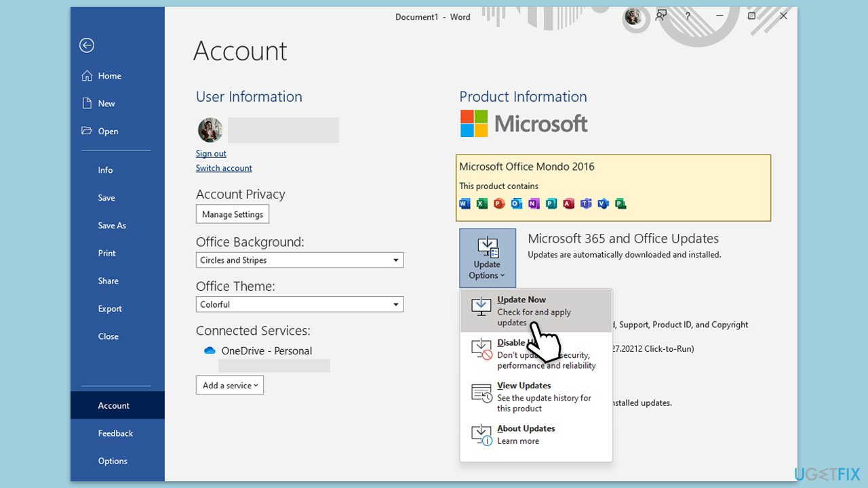Click the Outlook icon in product contains row

(517, 203)
